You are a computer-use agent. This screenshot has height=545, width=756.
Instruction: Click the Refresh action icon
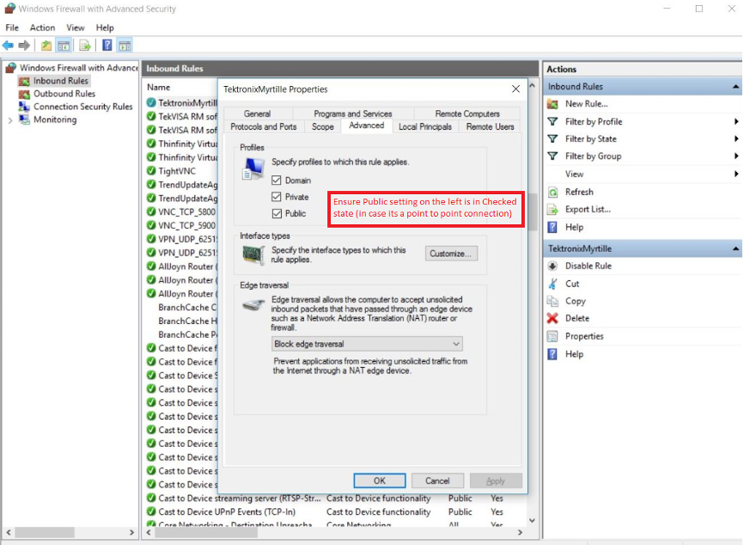tap(553, 192)
